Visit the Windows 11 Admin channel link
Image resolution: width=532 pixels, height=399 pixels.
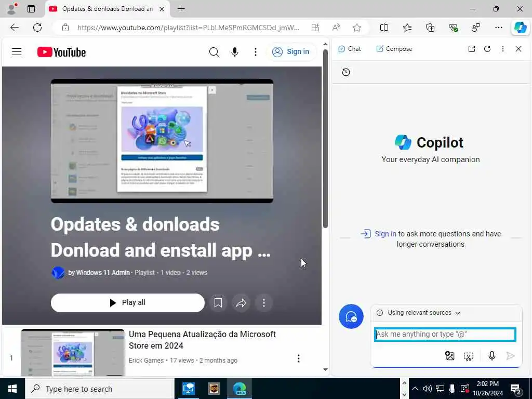click(x=99, y=272)
